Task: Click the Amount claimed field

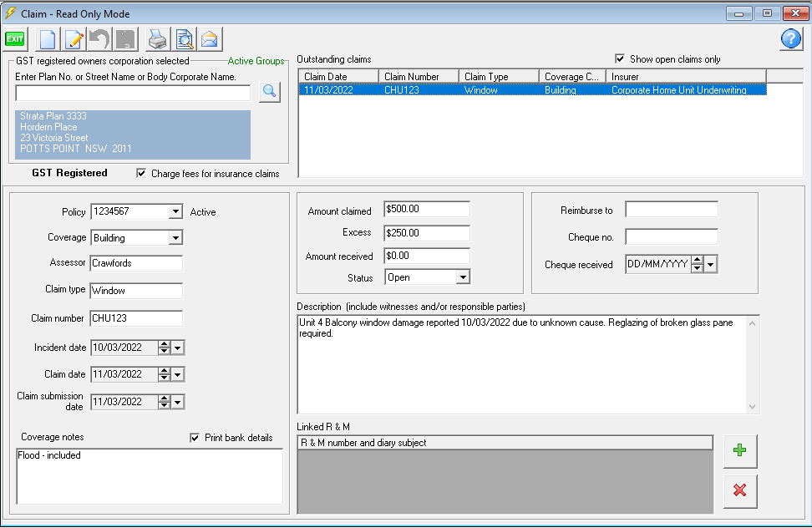Action: [x=426, y=209]
